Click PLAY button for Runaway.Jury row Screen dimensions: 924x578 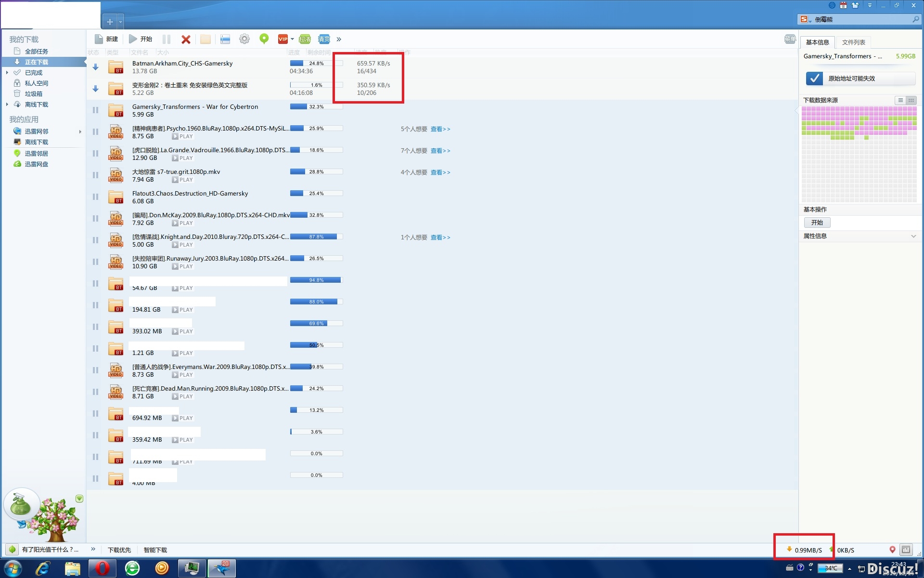(182, 266)
